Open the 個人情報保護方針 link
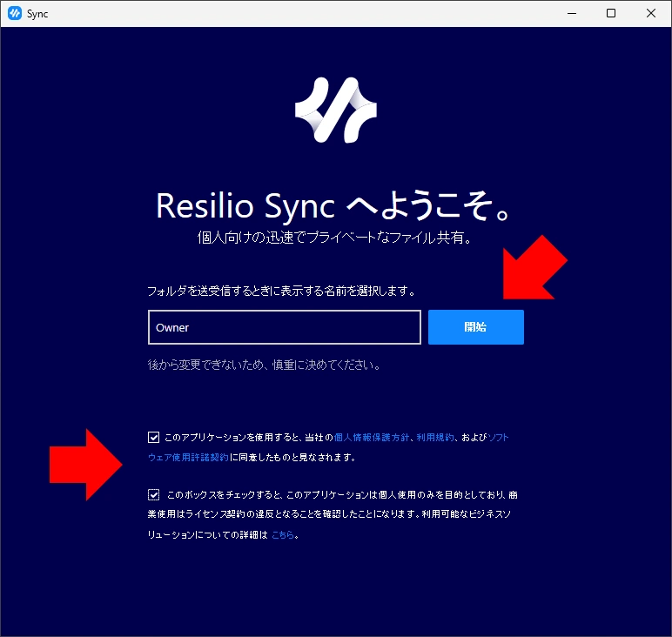 372,438
